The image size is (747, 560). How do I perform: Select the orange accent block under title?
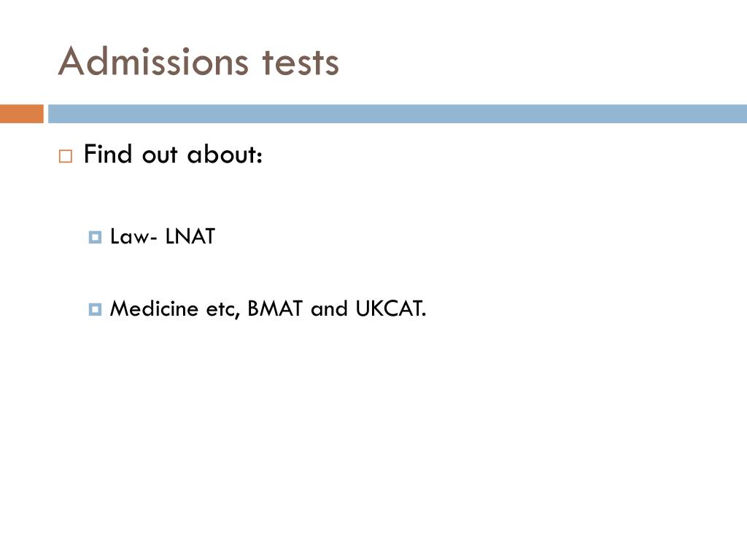tap(21, 114)
